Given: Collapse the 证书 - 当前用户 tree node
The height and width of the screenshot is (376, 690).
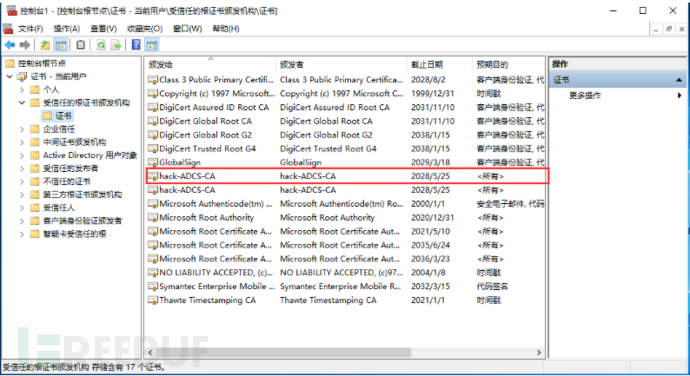Looking at the screenshot, I should click(x=9, y=76).
